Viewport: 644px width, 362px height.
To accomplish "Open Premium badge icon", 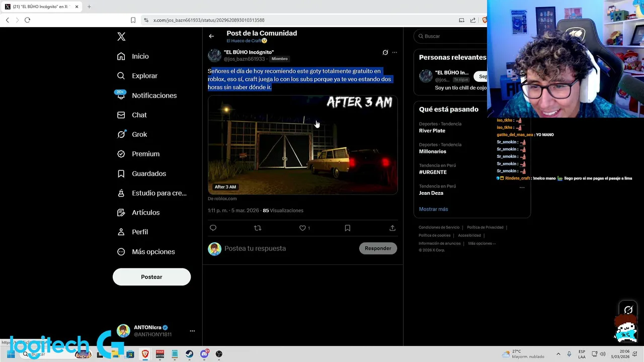I will [121, 154].
